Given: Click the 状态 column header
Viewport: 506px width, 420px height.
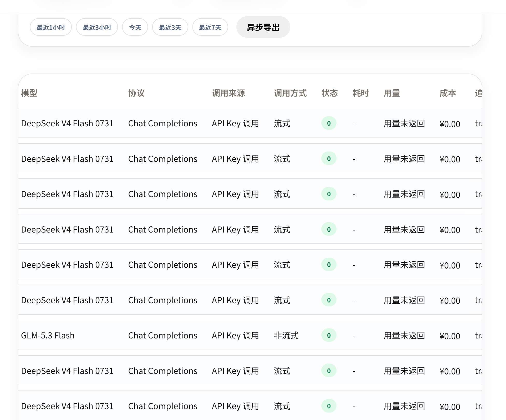Looking at the screenshot, I should point(330,93).
